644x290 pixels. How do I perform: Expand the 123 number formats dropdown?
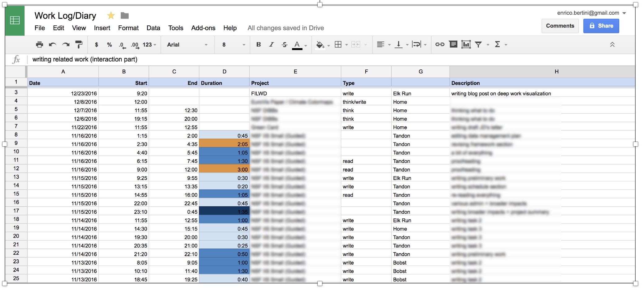click(149, 45)
